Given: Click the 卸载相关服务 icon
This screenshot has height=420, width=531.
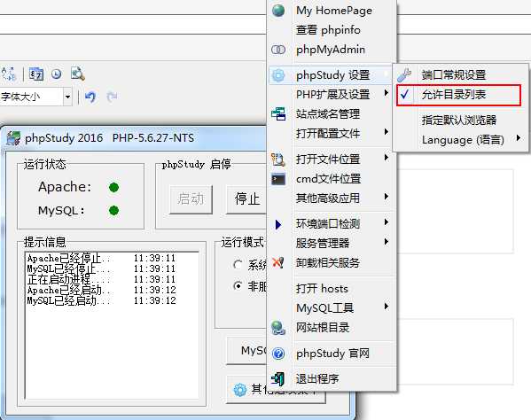Looking at the screenshot, I should pos(278,262).
